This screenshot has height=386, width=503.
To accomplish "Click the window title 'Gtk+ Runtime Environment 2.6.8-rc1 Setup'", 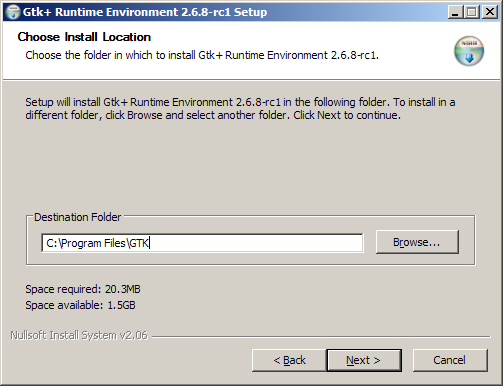I will [x=145, y=12].
